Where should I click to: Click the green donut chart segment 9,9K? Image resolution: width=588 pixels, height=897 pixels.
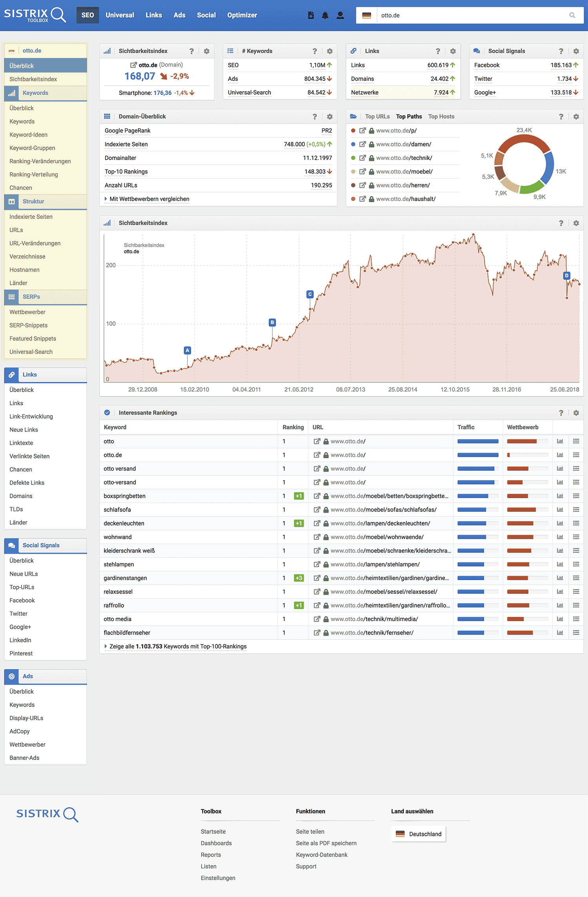(532, 188)
